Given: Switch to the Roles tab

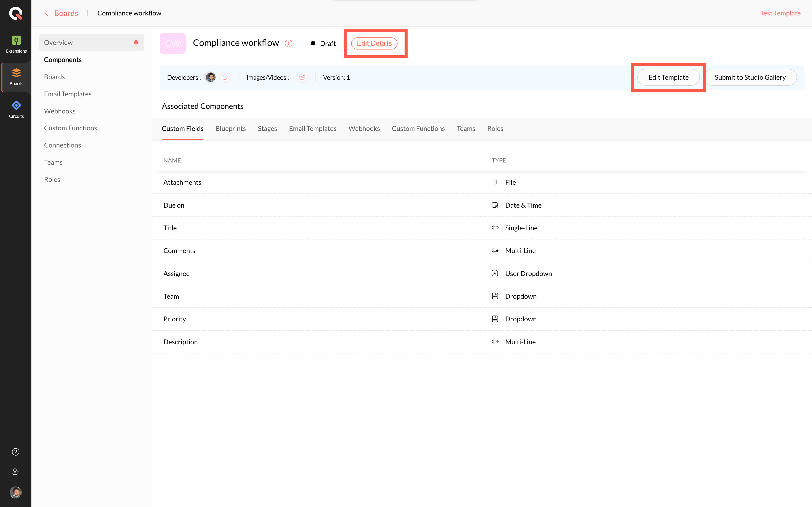Looking at the screenshot, I should click(495, 128).
